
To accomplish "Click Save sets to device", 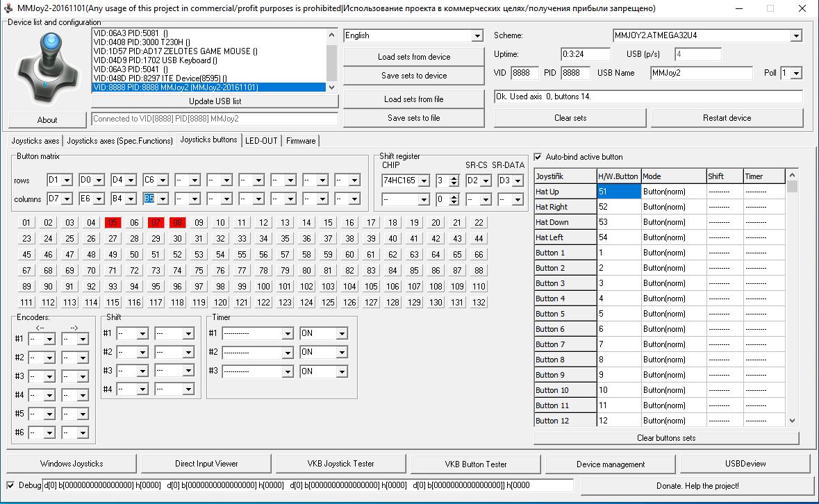I will point(414,76).
